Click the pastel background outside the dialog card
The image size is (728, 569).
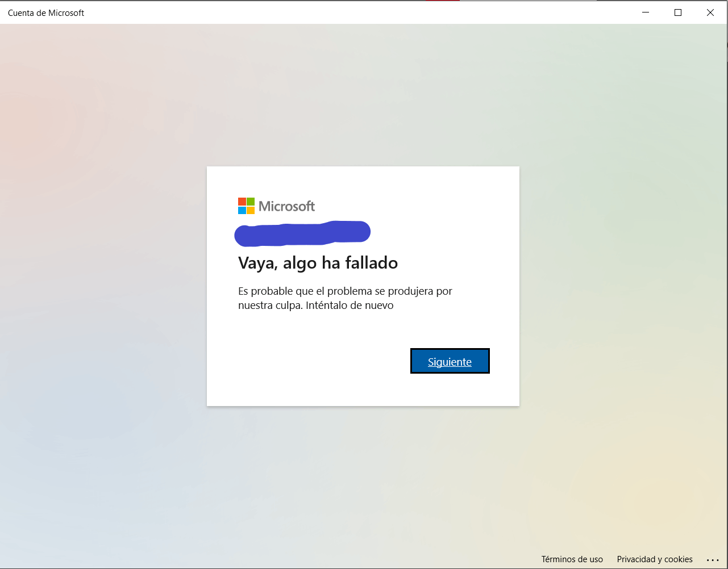(102, 284)
